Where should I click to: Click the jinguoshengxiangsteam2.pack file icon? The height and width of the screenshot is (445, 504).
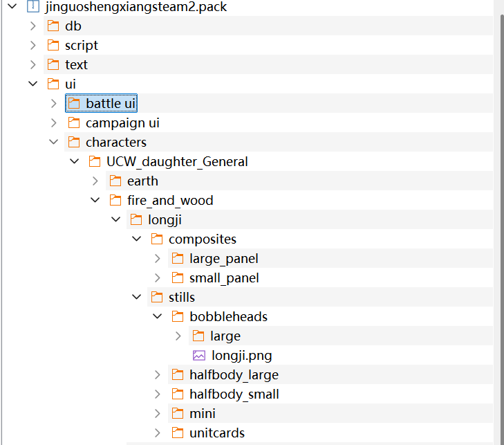point(32,6)
